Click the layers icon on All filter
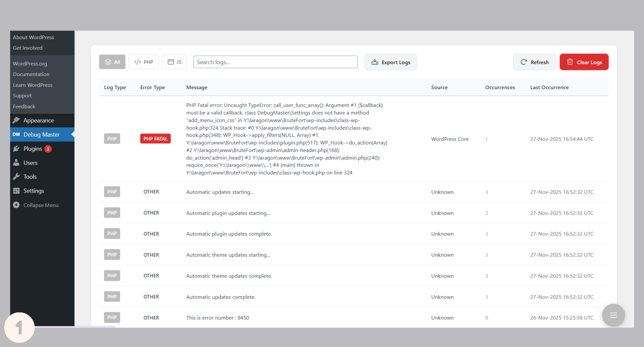The width and height of the screenshot is (644, 347). click(108, 62)
